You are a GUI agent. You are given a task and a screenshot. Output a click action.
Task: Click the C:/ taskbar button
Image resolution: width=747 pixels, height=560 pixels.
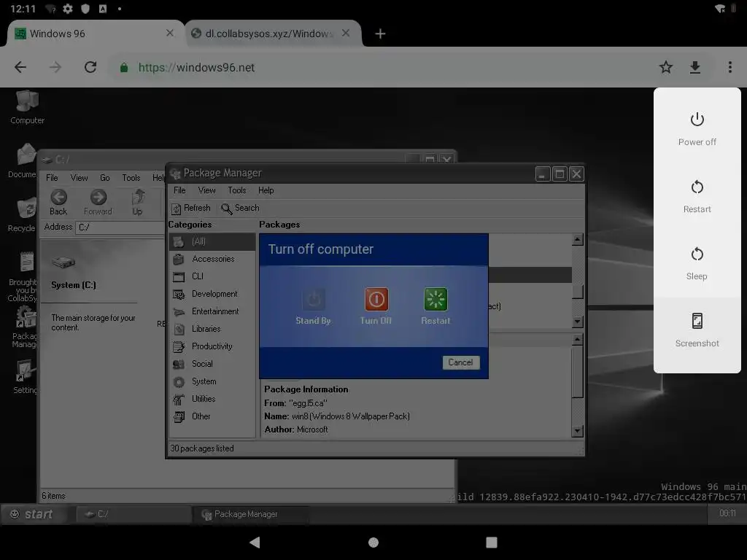point(134,514)
